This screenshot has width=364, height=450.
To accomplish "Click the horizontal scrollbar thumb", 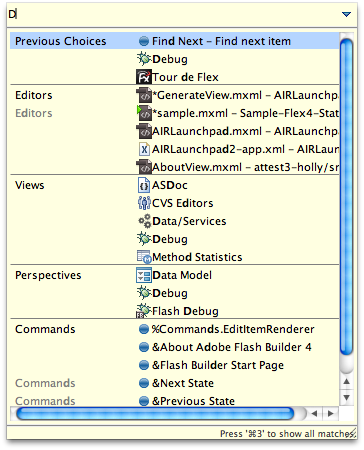I will click(155, 414).
